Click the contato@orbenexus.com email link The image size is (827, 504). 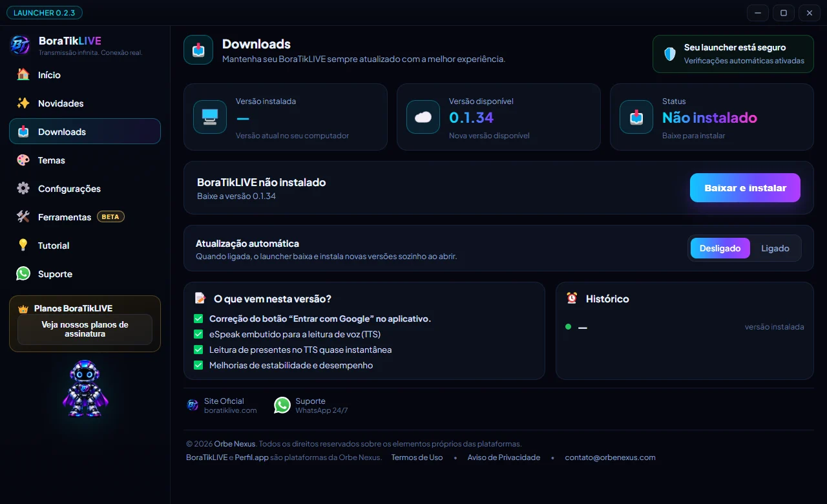pos(610,457)
